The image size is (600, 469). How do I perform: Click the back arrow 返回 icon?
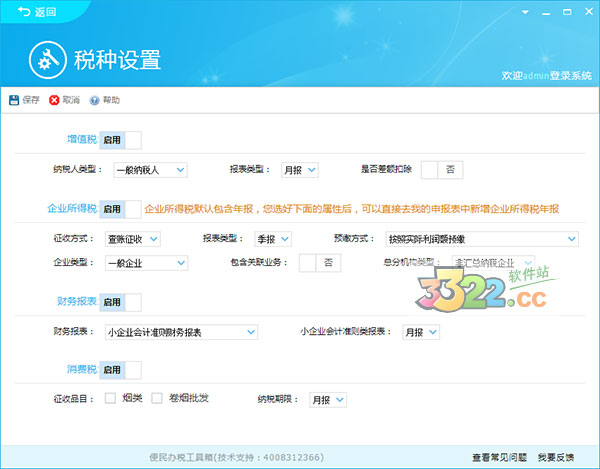click(24, 12)
